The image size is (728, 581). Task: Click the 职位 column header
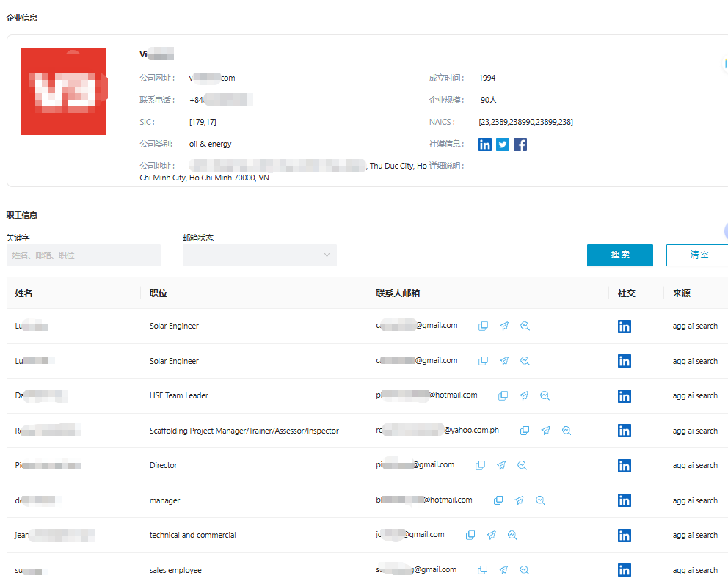159,293
